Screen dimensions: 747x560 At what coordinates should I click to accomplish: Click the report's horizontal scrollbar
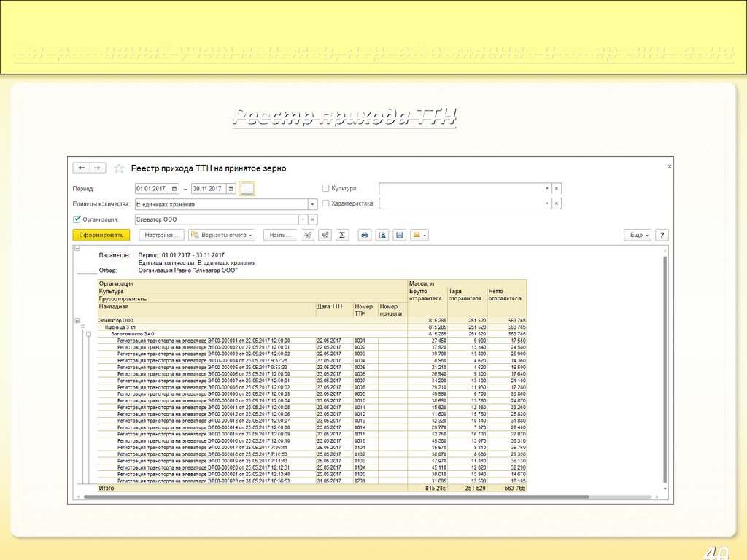click(336, 497)
